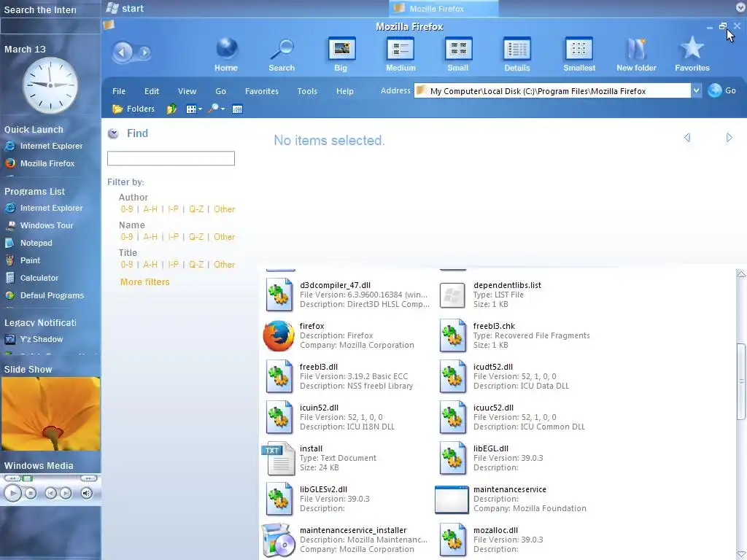This screenshot has width=747, height=560.
Task: Select d3dcompiler_47.dll file icon
Action: point(279,295)
